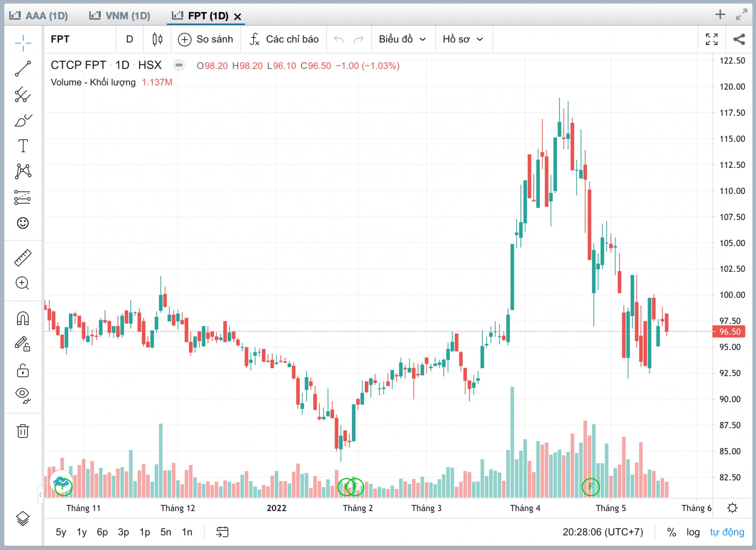756x550 pixels.
Task: Set time range to 3p
Action: point(123,532)
